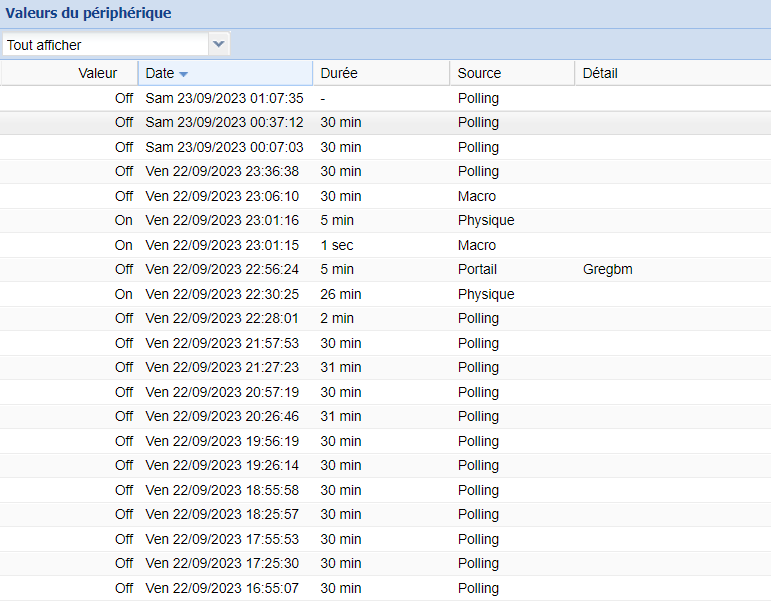
Task: Click the 26 min duration cell
Action: (x=341, y=294)
